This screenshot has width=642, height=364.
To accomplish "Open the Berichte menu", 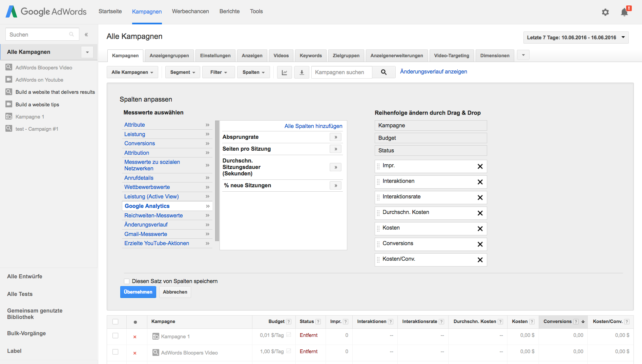I will point(229,12).
